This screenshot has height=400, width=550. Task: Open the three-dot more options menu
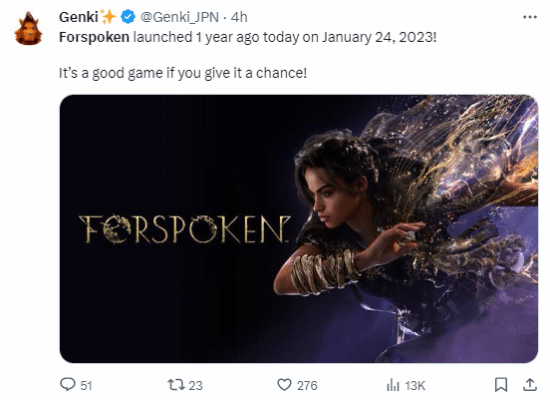tap(530, 17)
